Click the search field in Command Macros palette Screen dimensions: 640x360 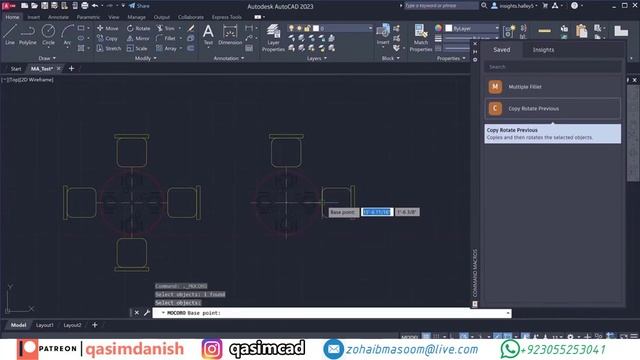tap(553, 67)
